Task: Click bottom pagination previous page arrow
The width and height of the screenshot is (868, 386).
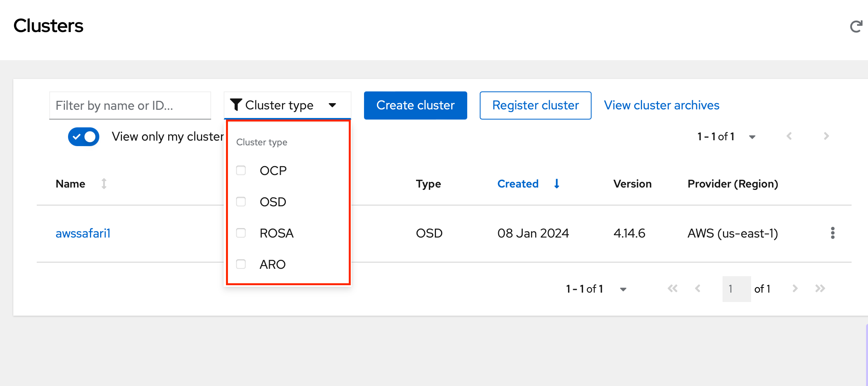Action: pos(698,289)
